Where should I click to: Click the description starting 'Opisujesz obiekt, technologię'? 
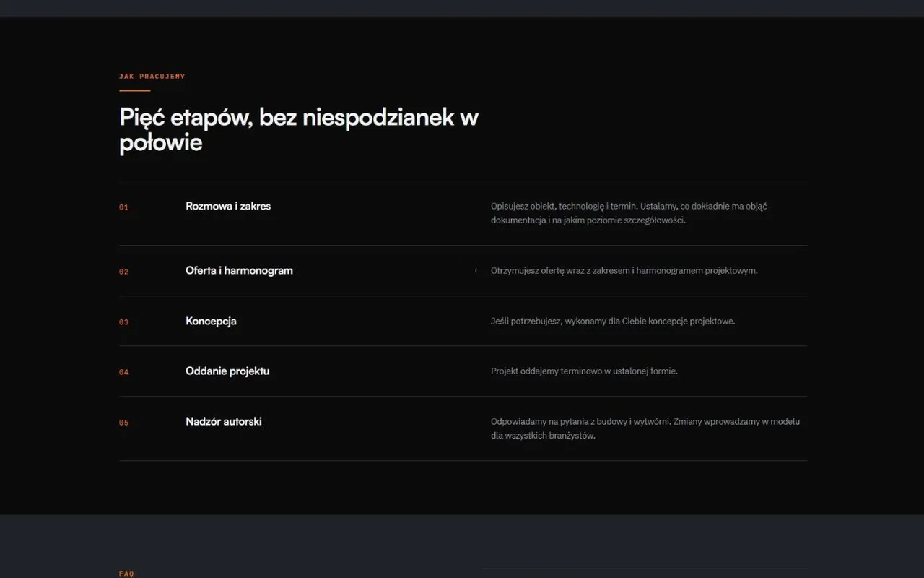[x=629, y=213]
